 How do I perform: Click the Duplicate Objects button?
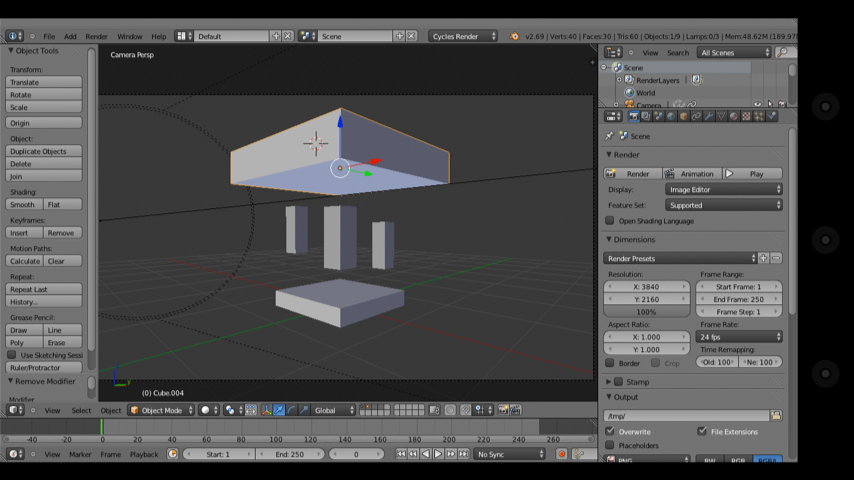(44, 151)
